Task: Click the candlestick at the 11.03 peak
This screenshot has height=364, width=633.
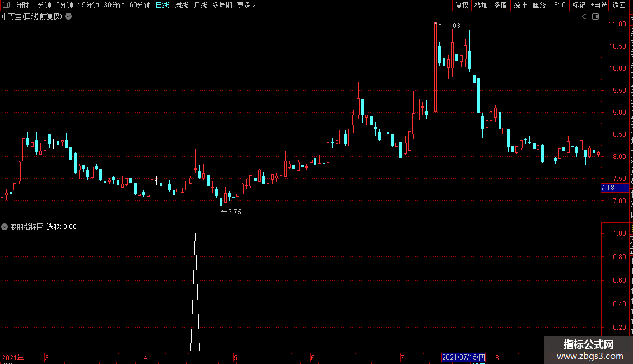Action: 435,67
